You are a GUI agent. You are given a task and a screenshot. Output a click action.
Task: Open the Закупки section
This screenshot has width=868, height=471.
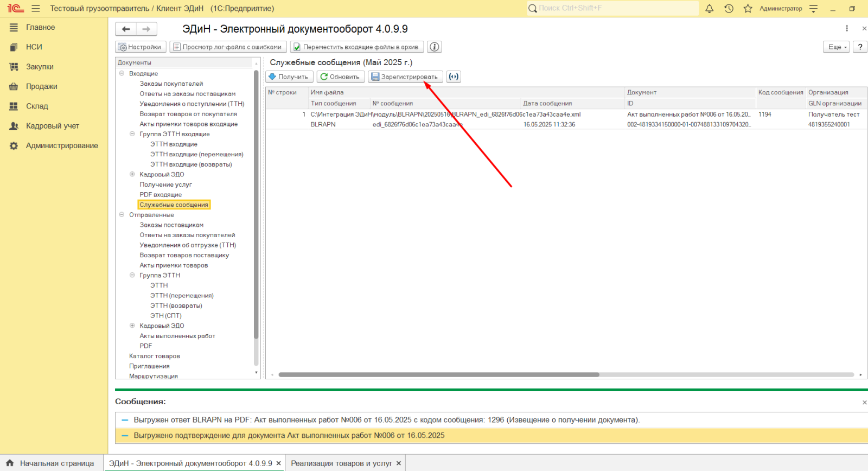(x=40, y=67)
